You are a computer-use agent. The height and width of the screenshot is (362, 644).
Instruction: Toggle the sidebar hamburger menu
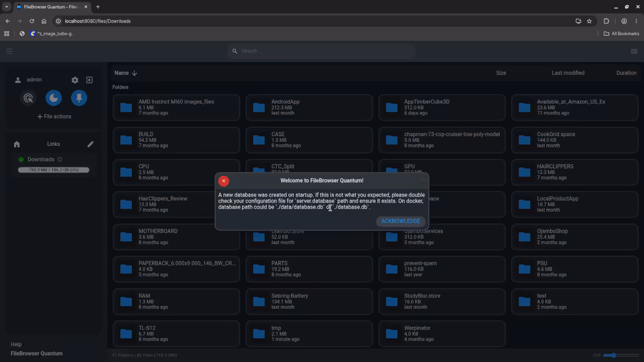point(10,51)
